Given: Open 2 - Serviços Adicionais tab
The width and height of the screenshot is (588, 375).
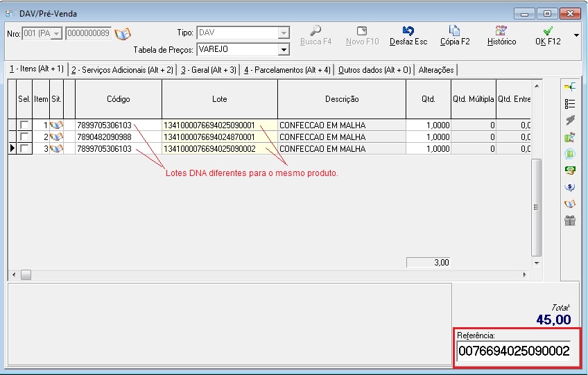Looking at the screenshot, I should click(122, 70).
